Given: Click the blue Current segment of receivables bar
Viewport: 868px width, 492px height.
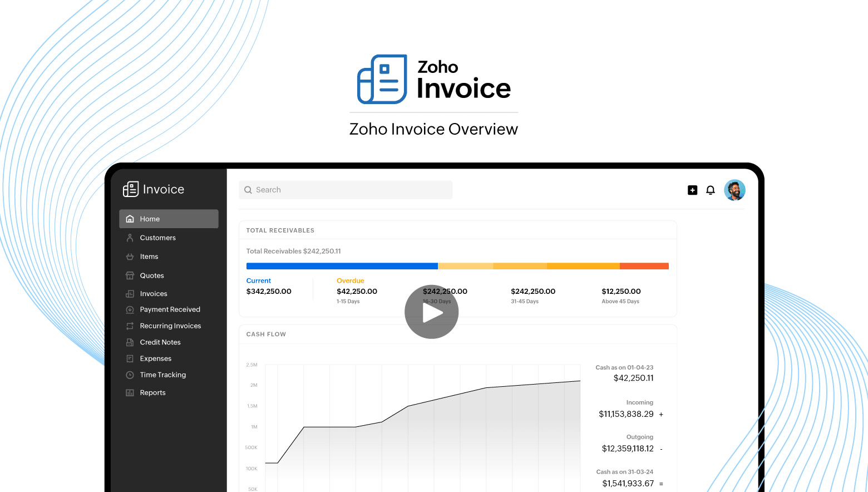Looking at the screenshot, I should tap(342, 266).
